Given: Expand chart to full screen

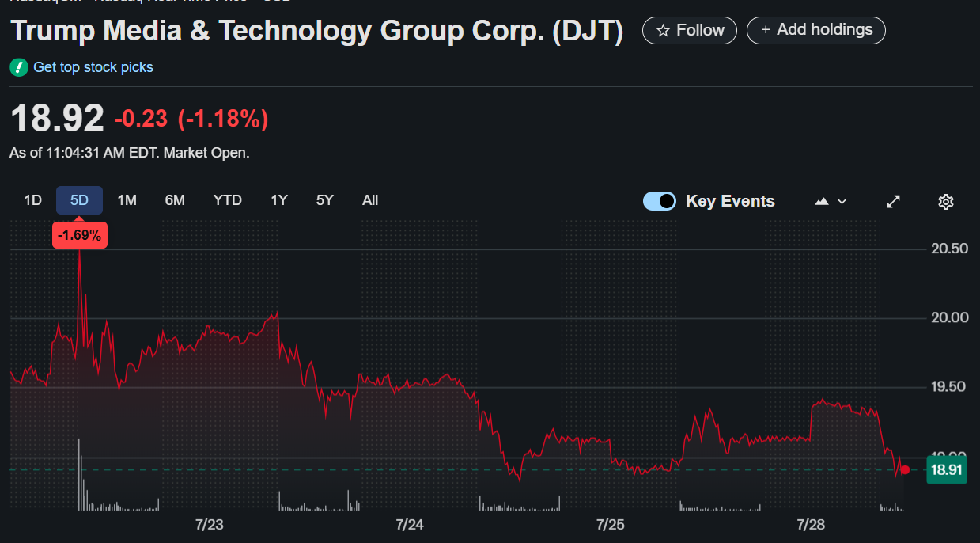Looking at the screenshot, I should [894, 201].
